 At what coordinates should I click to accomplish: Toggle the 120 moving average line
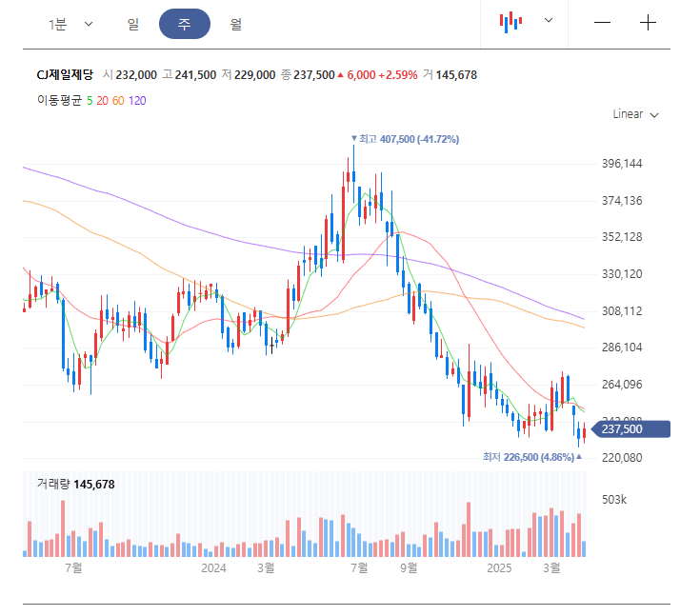pyautogui.click(x=137, y=101)
